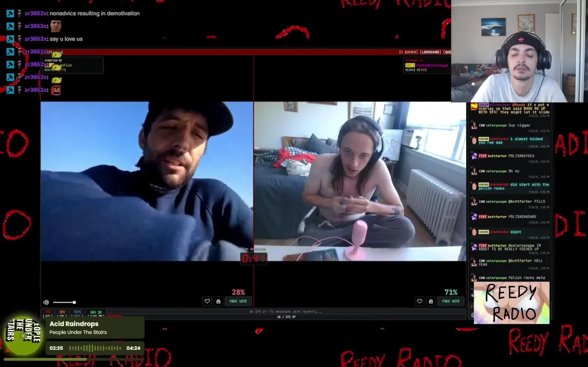Click the DAY 28 indicator

pyautogui.click(x=96, y=313)
